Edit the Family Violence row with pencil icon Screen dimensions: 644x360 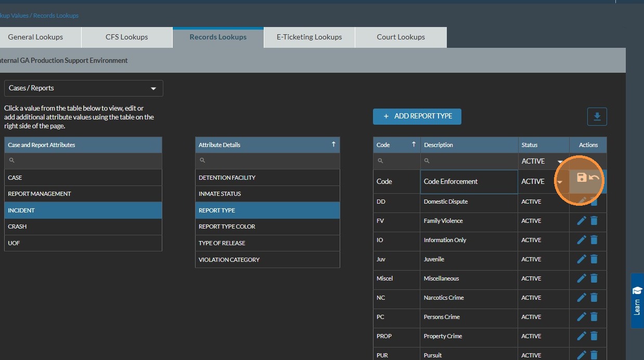coord(582,221)
